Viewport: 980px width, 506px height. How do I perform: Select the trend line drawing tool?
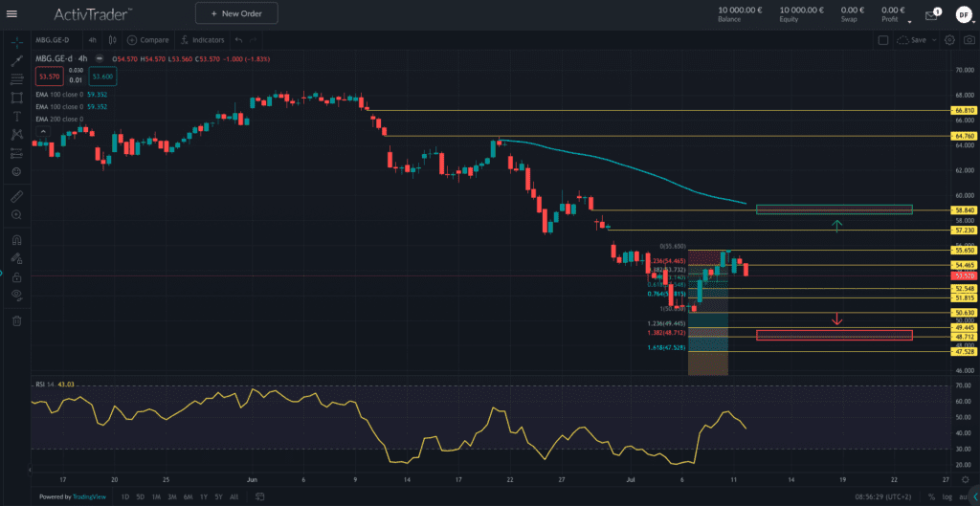[16, 60]
